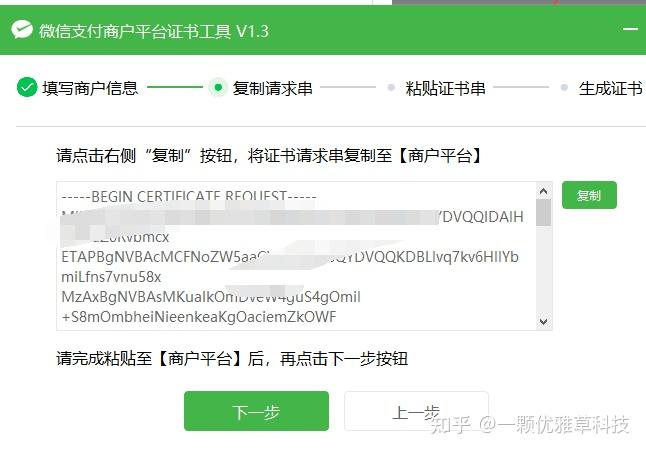Select the 复制请求串 step dot
This screenshot has height=452, width=646.
pos(218,87)
